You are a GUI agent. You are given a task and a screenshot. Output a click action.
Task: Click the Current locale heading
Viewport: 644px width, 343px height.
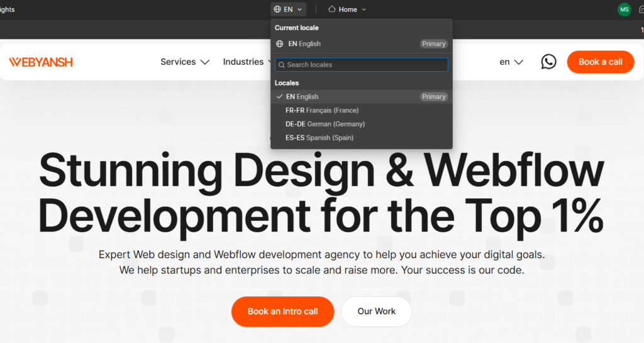click(x=297, y=28)
